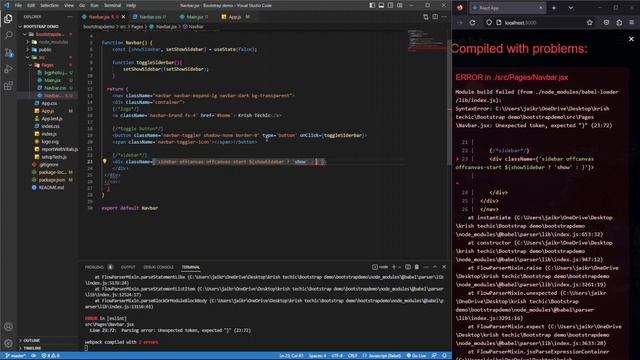Open the Manage gear in activity bar
640x360 pixels.
coord(8,343)
